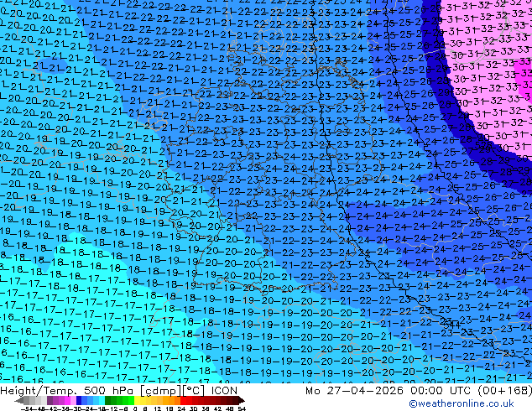Select the bright yellow legend color swatch

coord(137,400)
